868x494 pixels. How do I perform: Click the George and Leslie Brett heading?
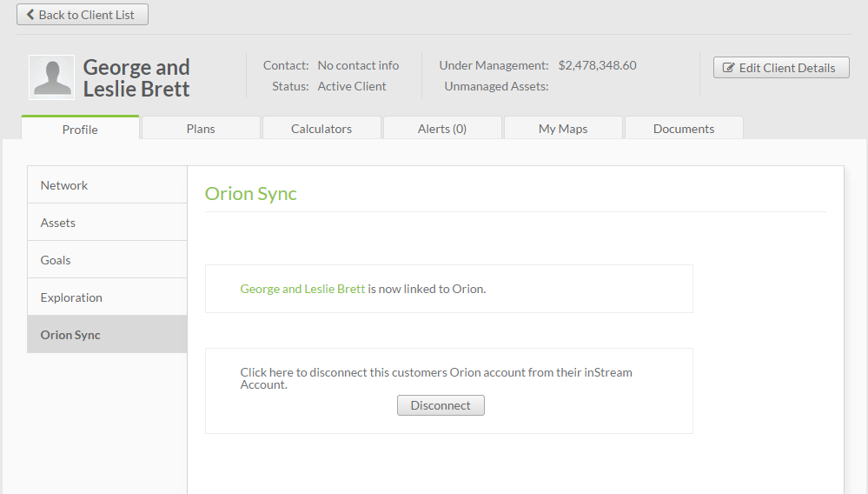tap(136, 78)
